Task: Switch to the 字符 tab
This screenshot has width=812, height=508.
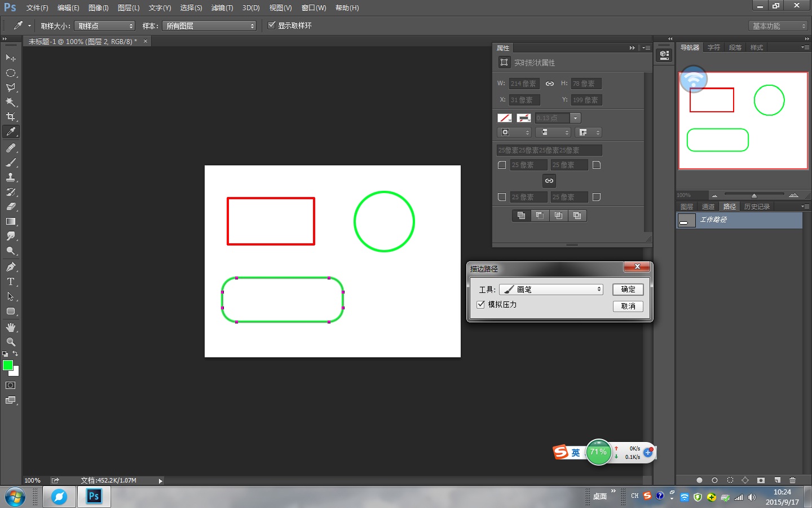Action: pos(714,47)
